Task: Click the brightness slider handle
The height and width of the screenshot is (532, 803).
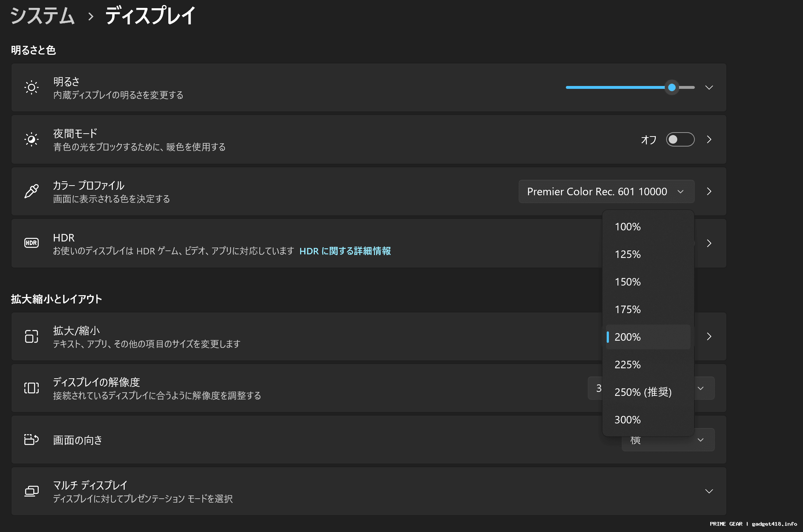Action: pyautogui.click(x=672, y=87)
